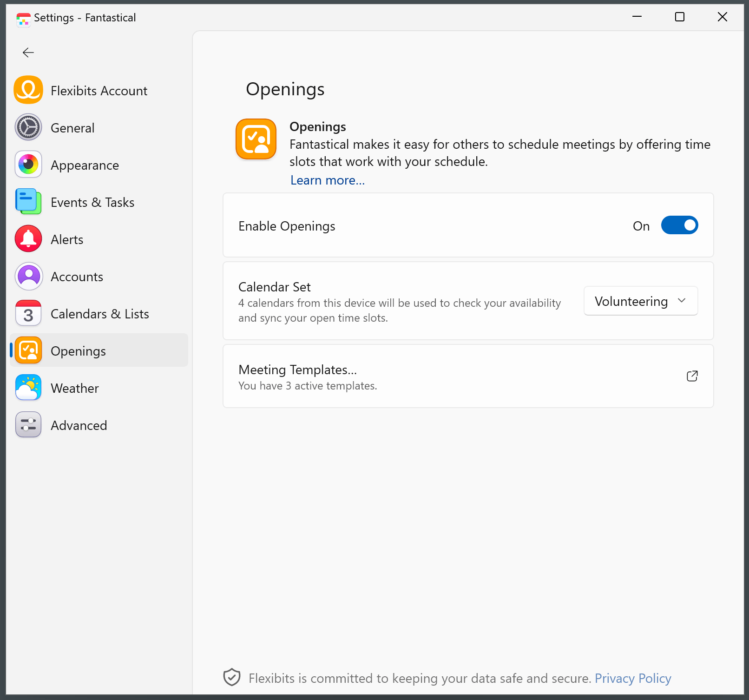This screenshot has height=700, width=749.
Task: Click the Appearance color wheel icon
Action: click(28, 164)
